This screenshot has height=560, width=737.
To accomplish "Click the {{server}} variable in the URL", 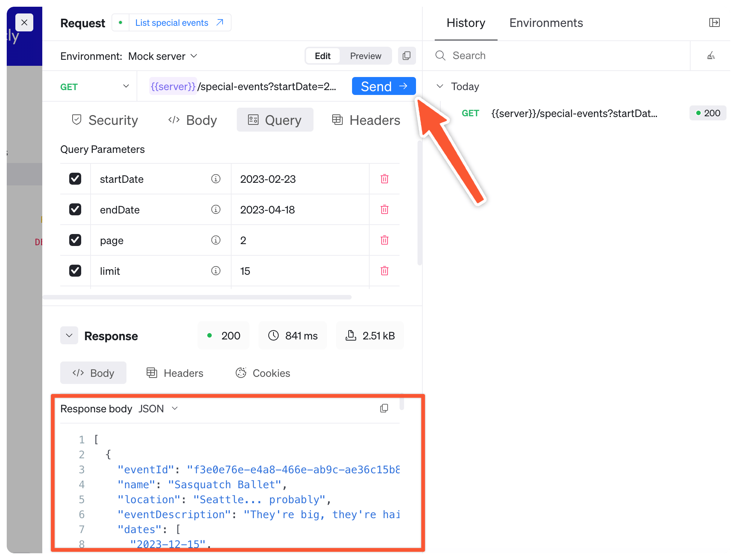I will pos(173,86).
